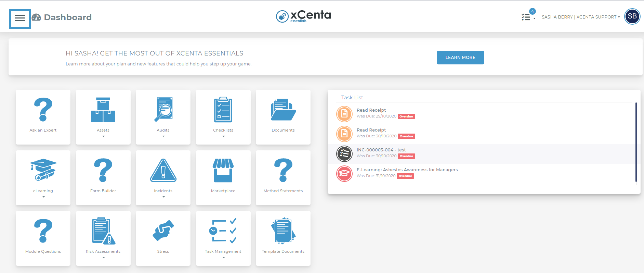This screenshot has height=273, width=644.
Task: Click the Learn More button
Action: pyautogui.click(x=460, y=58)
